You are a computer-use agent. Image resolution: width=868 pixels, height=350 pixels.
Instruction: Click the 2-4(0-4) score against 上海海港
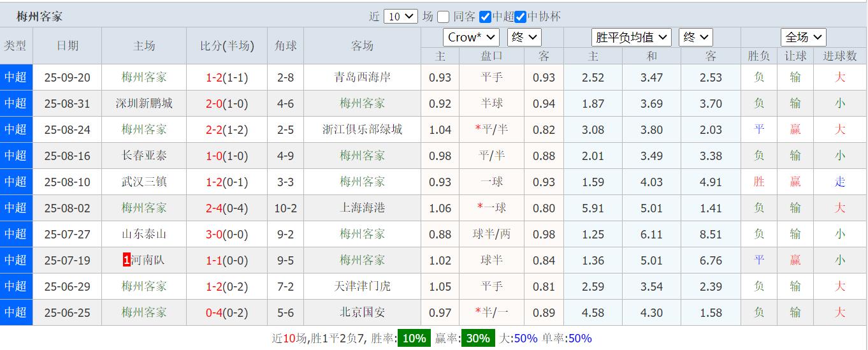pyautogui.click(x=227, y=208)
